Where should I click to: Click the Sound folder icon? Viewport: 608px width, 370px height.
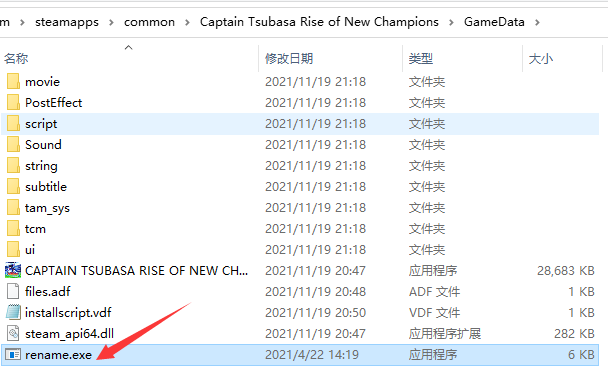coord(13,144)
